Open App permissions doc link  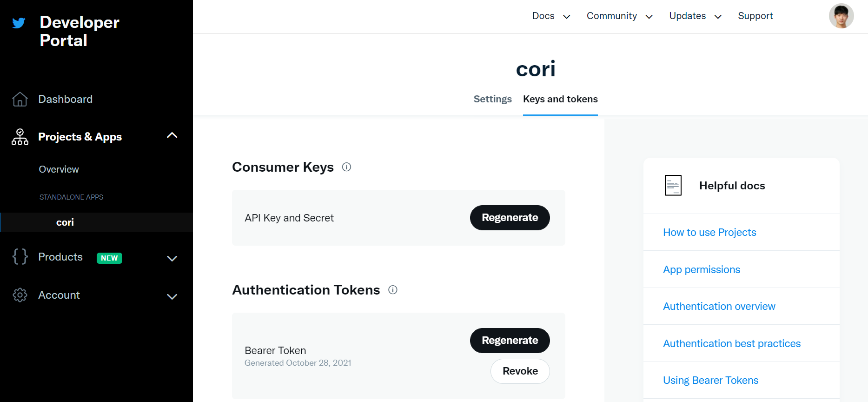pos(702,269)
